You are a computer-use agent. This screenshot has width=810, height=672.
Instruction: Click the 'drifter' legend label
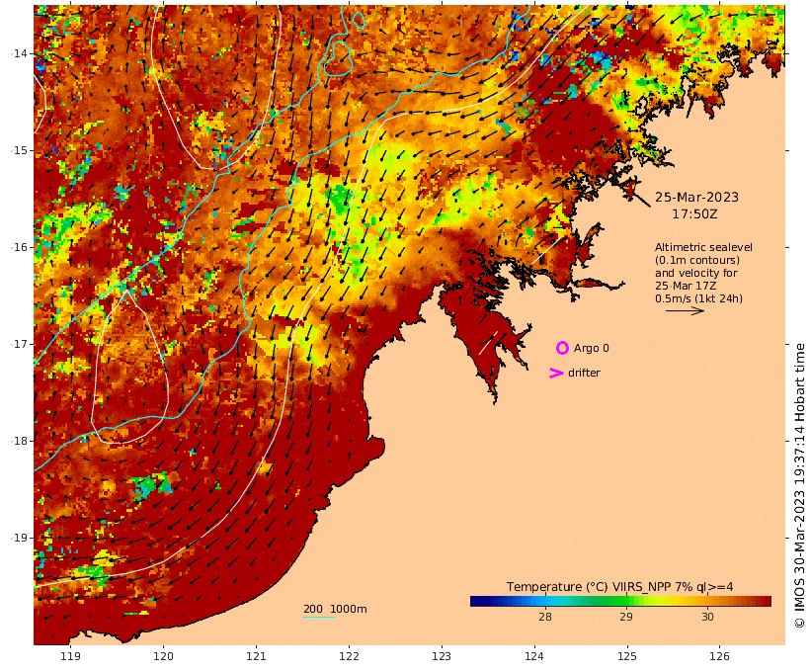coord(584,373)
